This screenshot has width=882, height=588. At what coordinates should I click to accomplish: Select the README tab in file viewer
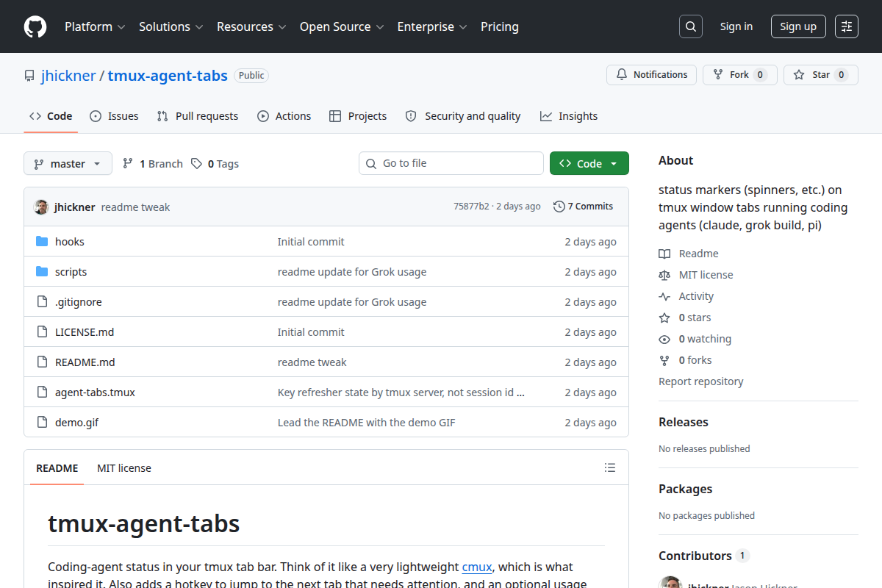click(x=57, y=468)
